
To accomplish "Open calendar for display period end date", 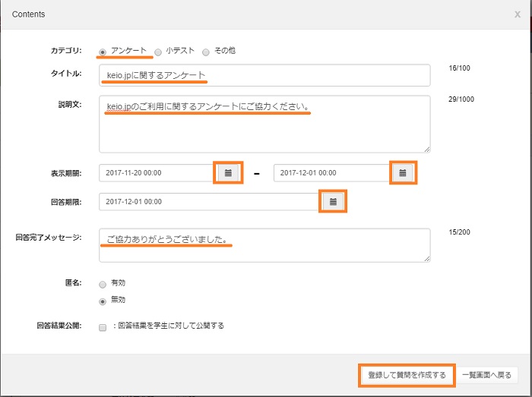I will coord(403,173).
